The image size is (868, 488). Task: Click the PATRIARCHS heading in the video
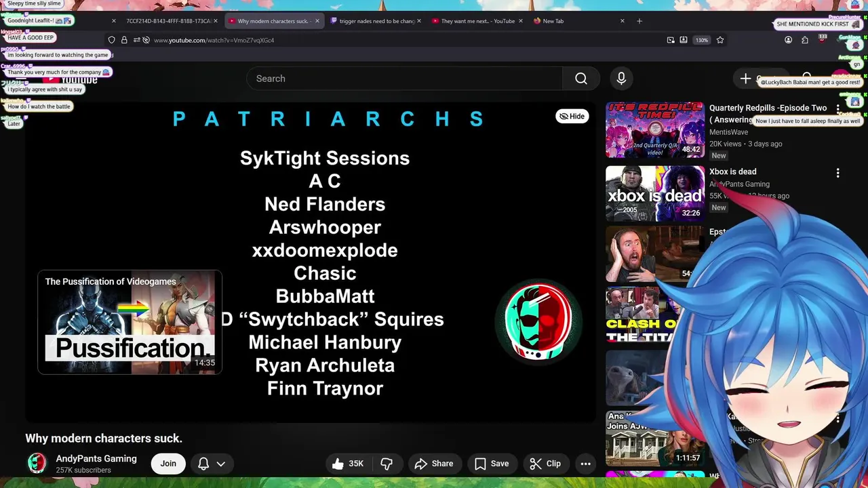[x=328, y=119]
